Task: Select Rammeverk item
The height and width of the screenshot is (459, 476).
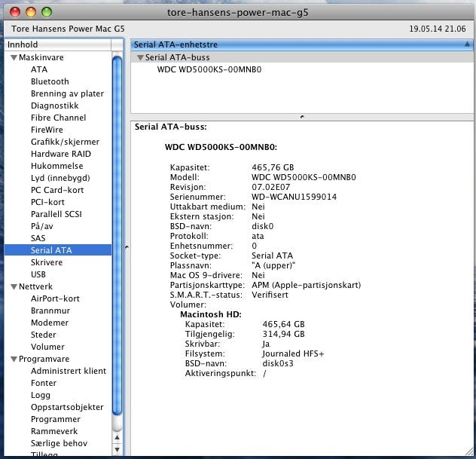Action: pos(54,431)
